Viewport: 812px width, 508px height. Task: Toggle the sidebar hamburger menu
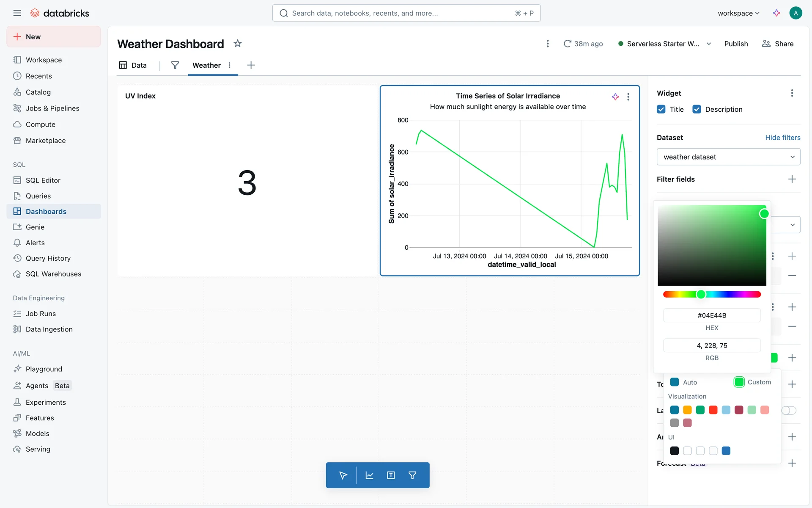(x=17, y=13)
